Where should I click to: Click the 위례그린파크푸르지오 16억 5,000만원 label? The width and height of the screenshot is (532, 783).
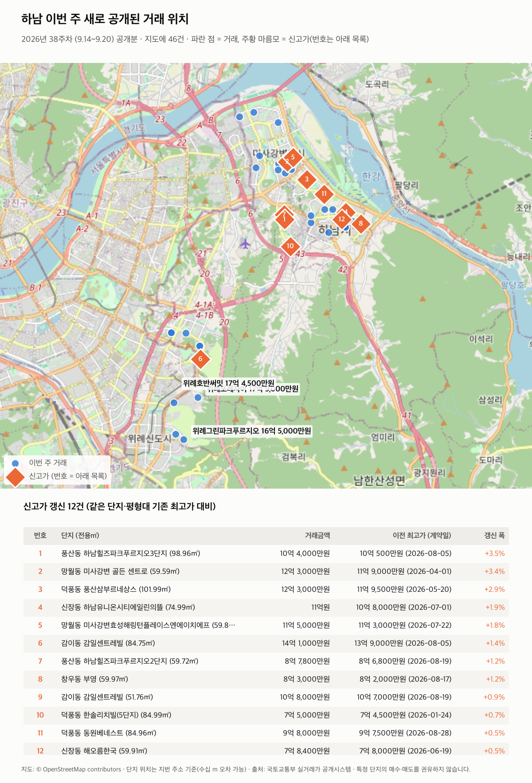252,431
